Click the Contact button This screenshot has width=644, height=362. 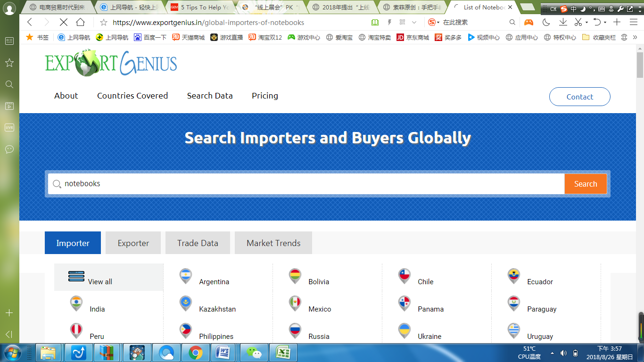click(580, 97)
